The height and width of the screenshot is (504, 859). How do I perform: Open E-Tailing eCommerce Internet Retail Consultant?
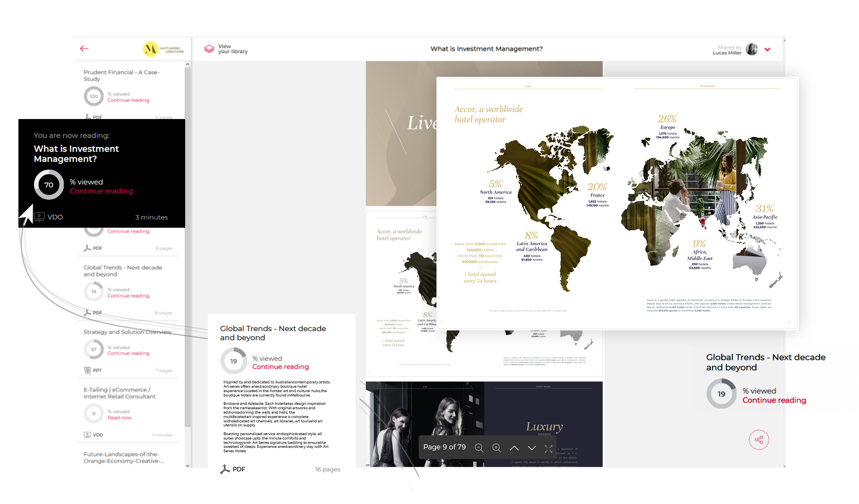point(119,393)
